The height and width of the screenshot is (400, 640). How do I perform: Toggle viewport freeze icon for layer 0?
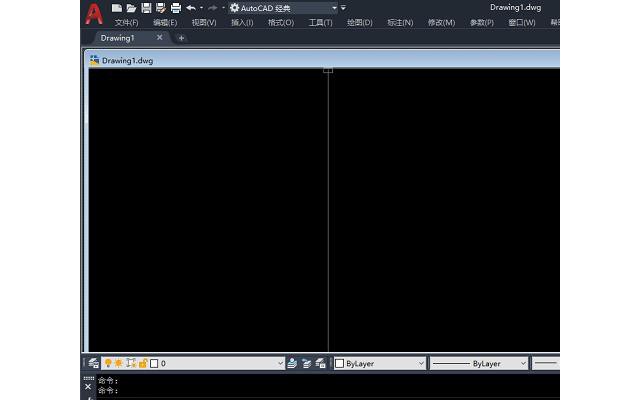point(131,363)
